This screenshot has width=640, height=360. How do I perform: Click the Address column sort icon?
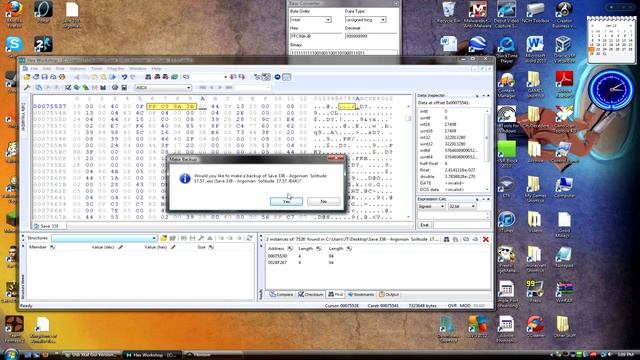(290, 248)
